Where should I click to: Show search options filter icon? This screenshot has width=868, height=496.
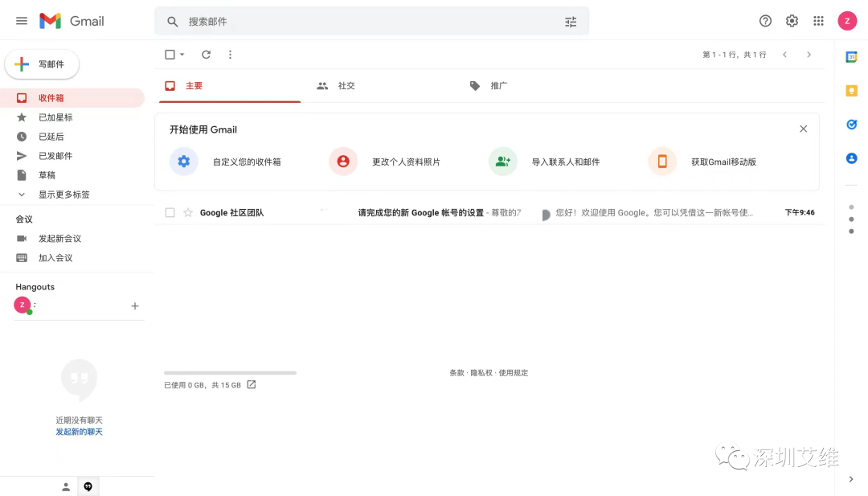coord(571,22)
